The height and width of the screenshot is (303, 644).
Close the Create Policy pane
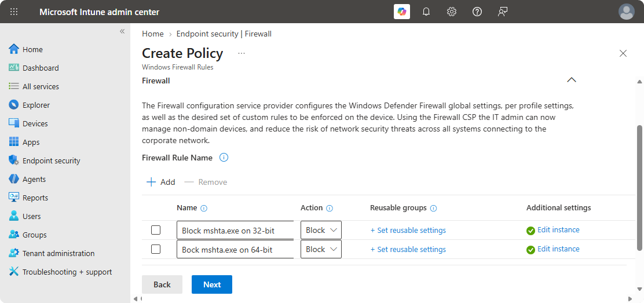[x=623, y=53]
